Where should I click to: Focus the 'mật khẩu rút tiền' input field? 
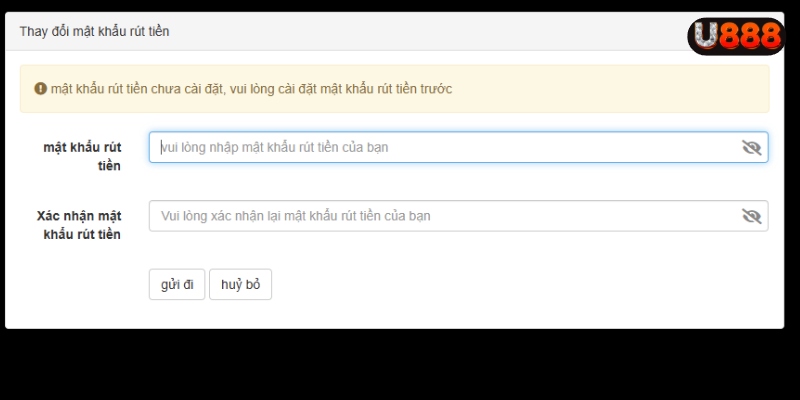(x=458, y=147)
